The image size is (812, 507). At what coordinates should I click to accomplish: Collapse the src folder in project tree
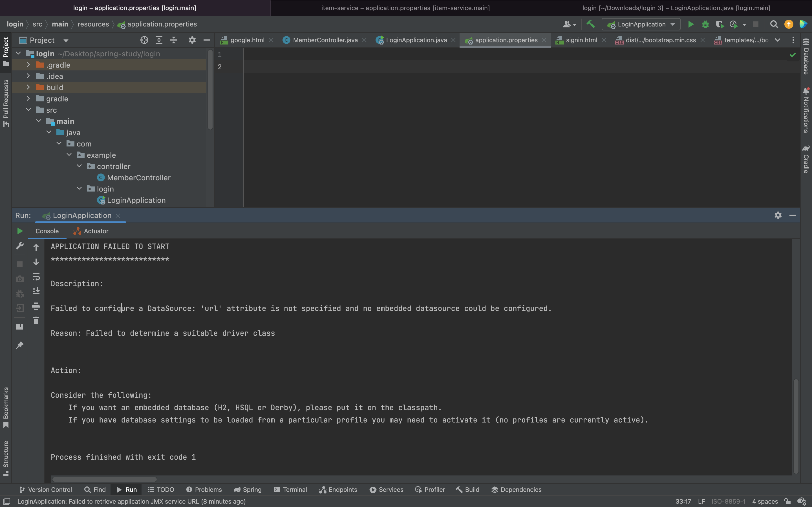28,110
